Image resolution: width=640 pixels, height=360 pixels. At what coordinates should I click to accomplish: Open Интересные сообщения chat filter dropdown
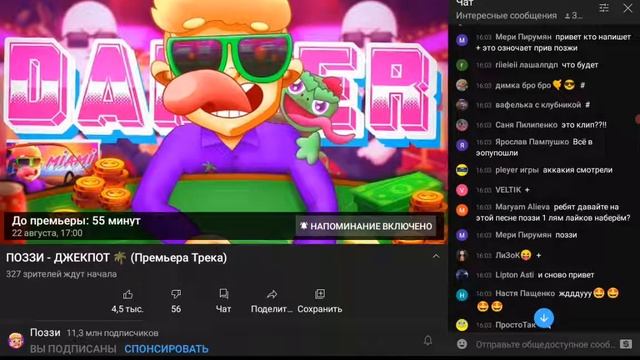[506, 16]
